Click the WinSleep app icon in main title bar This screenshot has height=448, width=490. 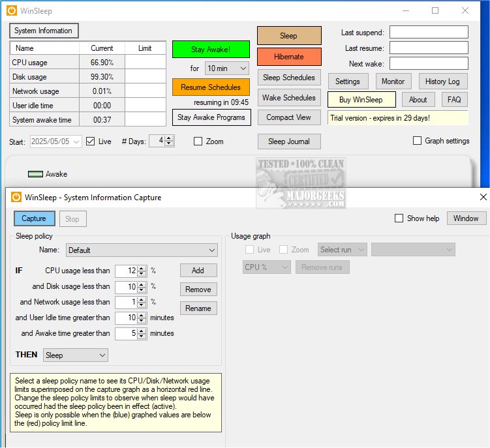coord(12,10)
